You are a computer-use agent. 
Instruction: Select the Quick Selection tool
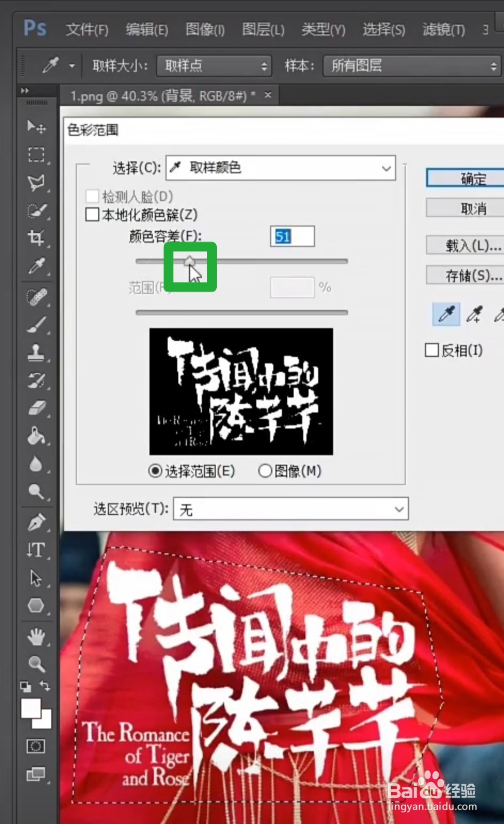coord(36,210)
